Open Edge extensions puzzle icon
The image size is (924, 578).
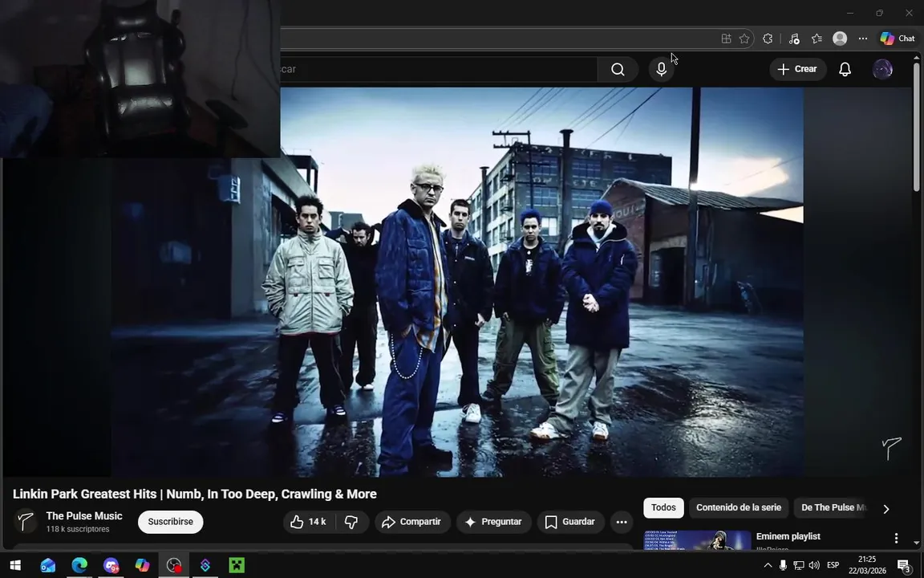(x=768, y=39)
